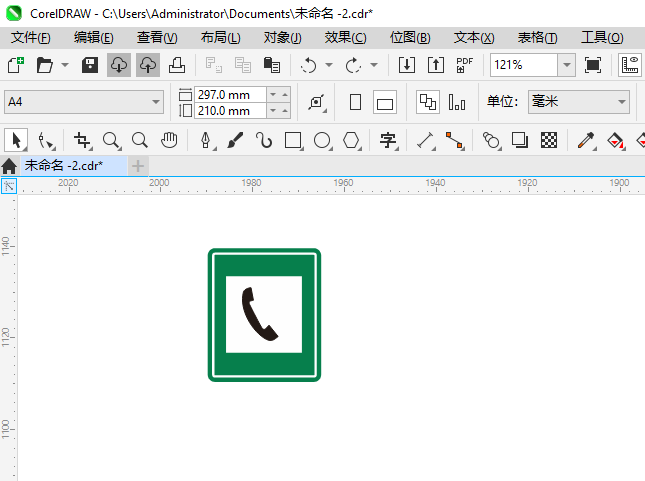Undo the last action
Image resolution: width=645 pixels, height=481 pixels.
pos(309,65)
